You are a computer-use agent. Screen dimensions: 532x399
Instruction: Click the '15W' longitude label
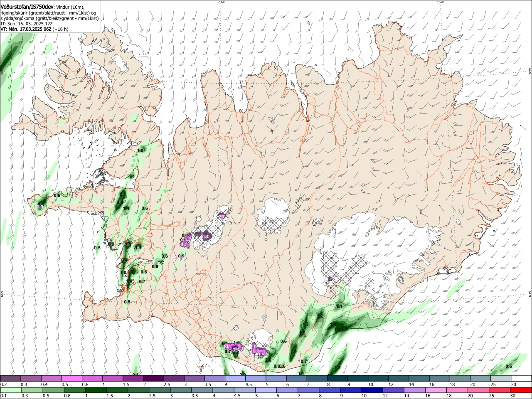pyautogui.click(x=440, y=2)
